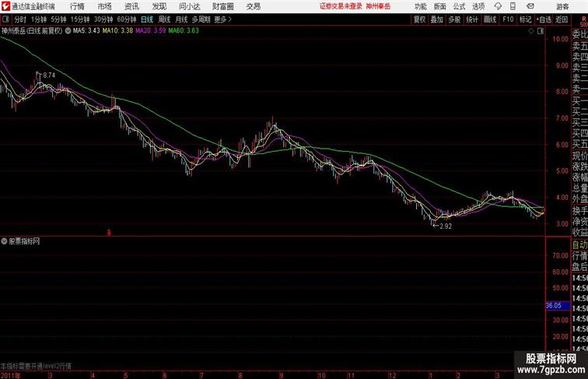Click the highlighted 36.05 indicator value
Image resolution: width=588 pixels, height=379 pixels.
[558, 306]
